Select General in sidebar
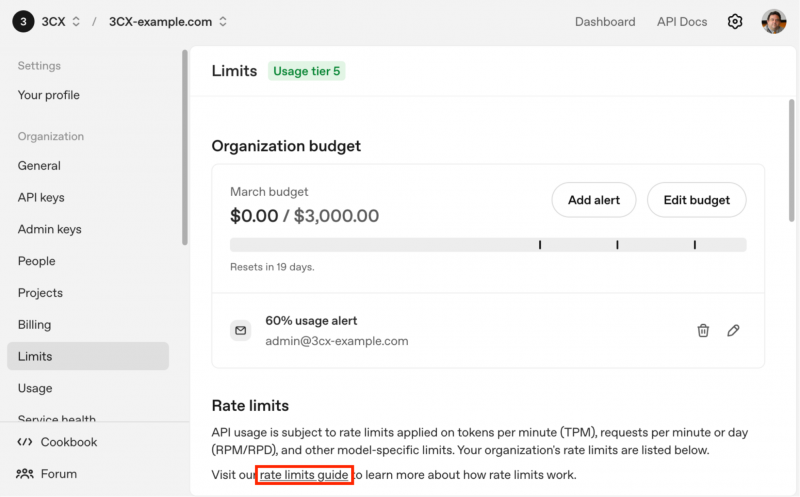 pyautogui.click(x=39, y=165)
